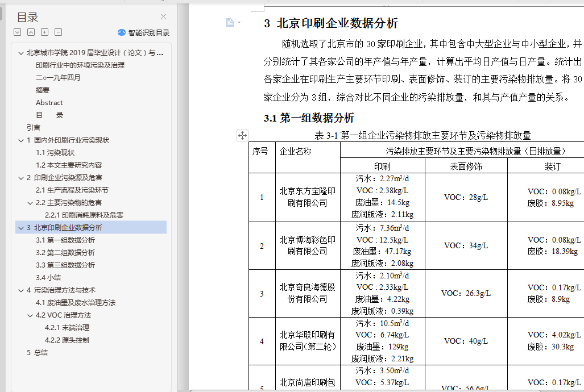Image resolution: width=584 pixels, height=392 pixels.
Task: Select 目 录 entry in the outline
Action: coord(49,115)
